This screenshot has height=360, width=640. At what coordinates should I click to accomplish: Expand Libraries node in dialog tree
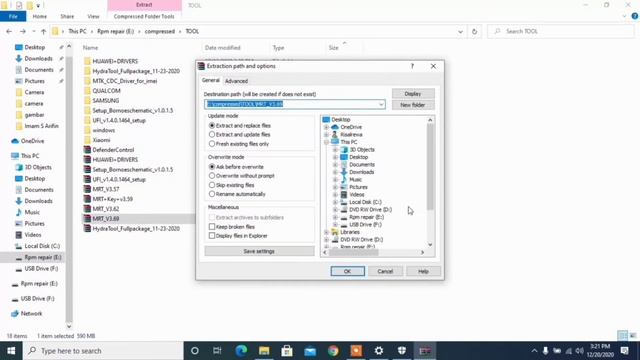coord(326,232)
